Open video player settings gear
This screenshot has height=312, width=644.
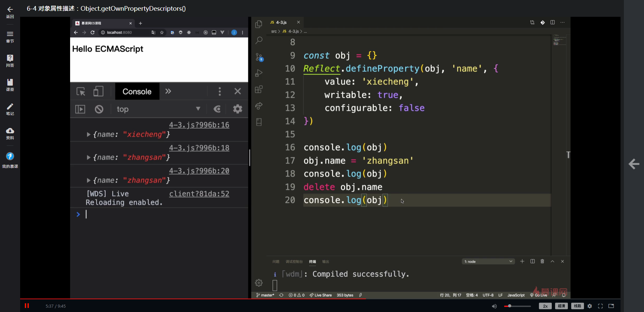(x=590, y=306)
